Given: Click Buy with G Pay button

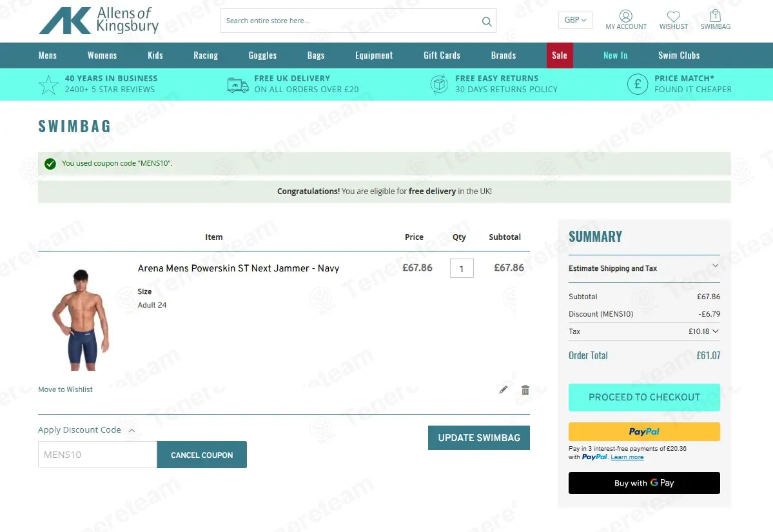Looking at the screenshot, I should (x=644, y=483).
